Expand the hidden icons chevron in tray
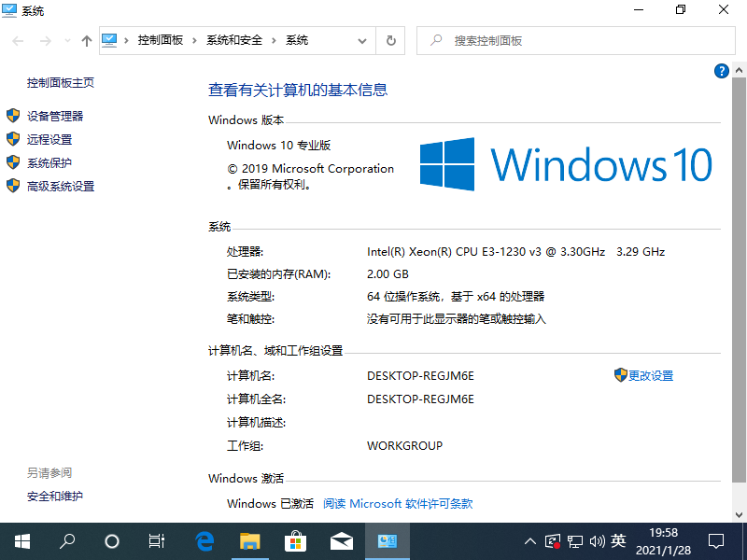The image size is (747, 560). (529, 540)
